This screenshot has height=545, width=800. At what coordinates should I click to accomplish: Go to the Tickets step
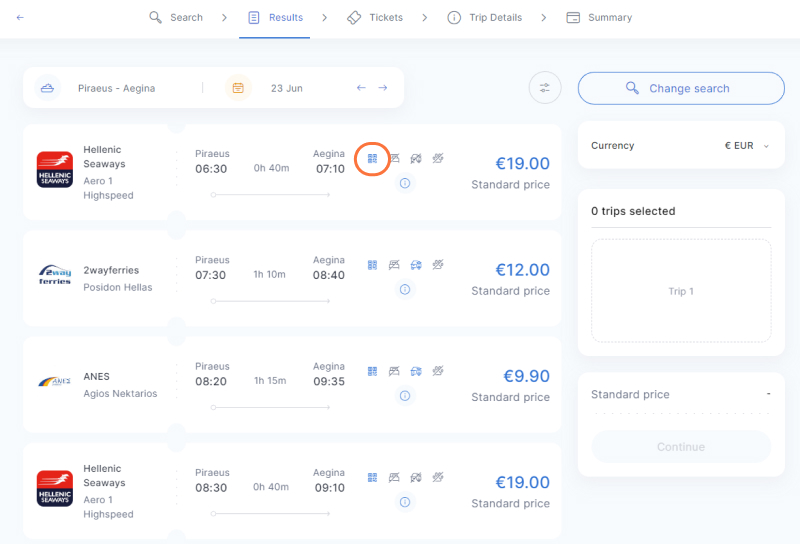click(x=375, y=17)
